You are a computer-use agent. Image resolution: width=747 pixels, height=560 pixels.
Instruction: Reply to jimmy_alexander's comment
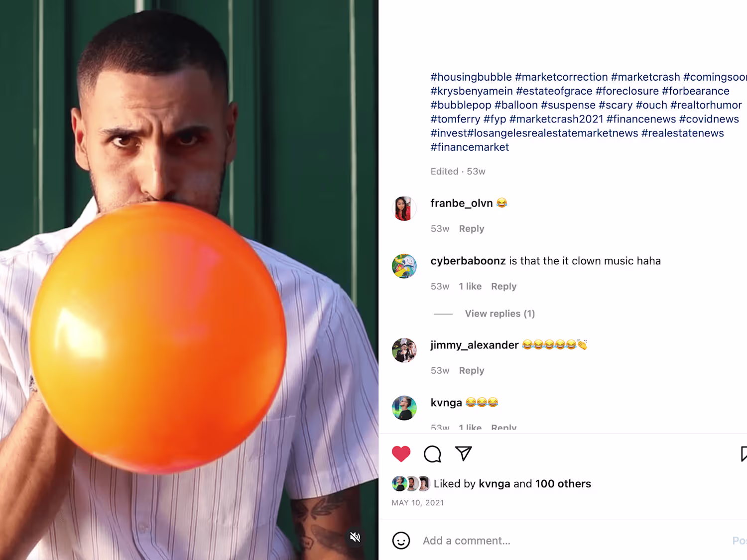pos(471,370)
